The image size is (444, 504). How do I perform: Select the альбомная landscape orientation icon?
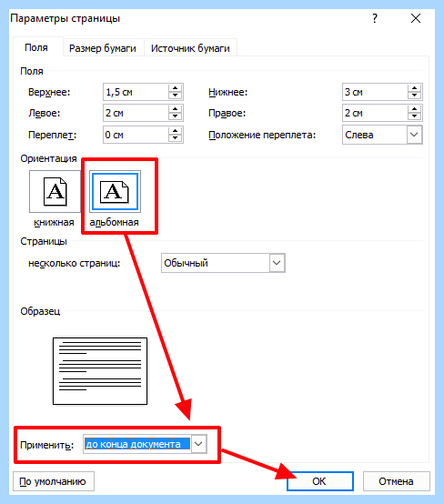click(x=115, y=192)
